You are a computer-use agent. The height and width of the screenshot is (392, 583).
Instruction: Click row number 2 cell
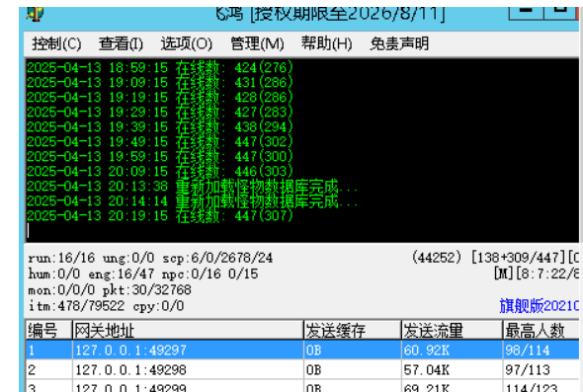(x=48, y=369)
